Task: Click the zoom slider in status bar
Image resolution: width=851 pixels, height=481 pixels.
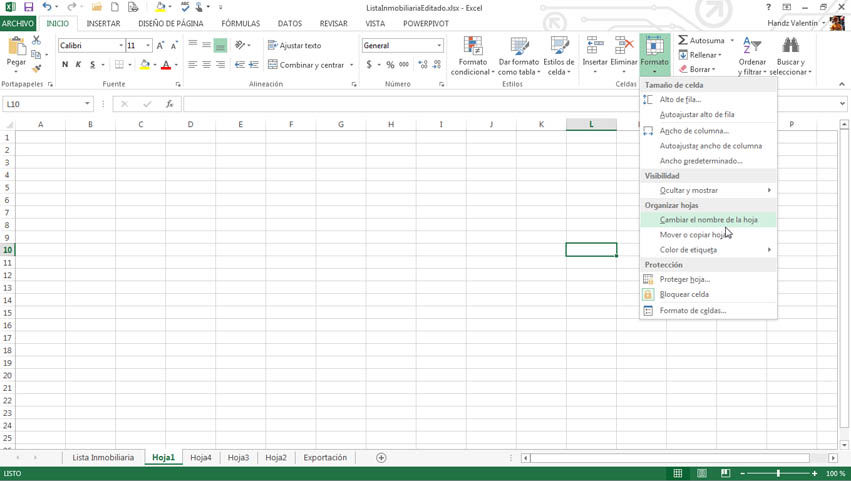Action: pos(778,473)
